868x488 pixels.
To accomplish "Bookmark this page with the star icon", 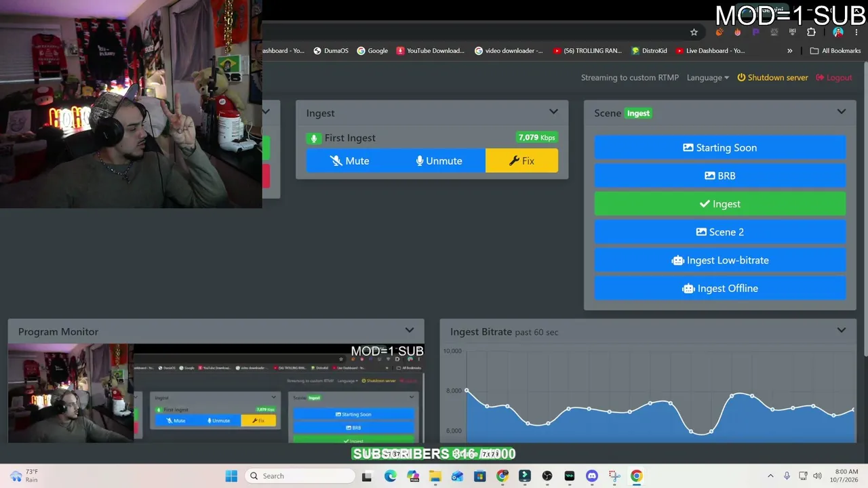I will click(694, 32).
